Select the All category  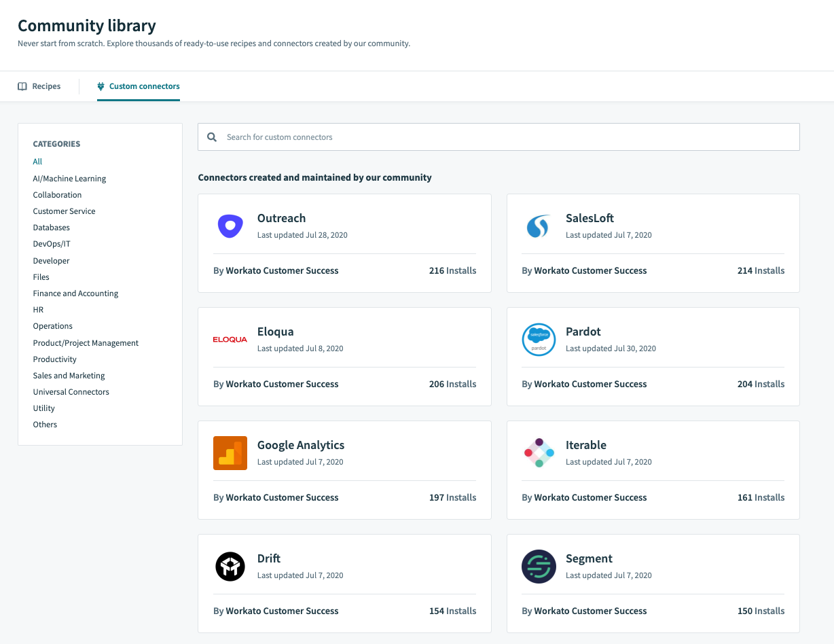(x=37, y=162)
